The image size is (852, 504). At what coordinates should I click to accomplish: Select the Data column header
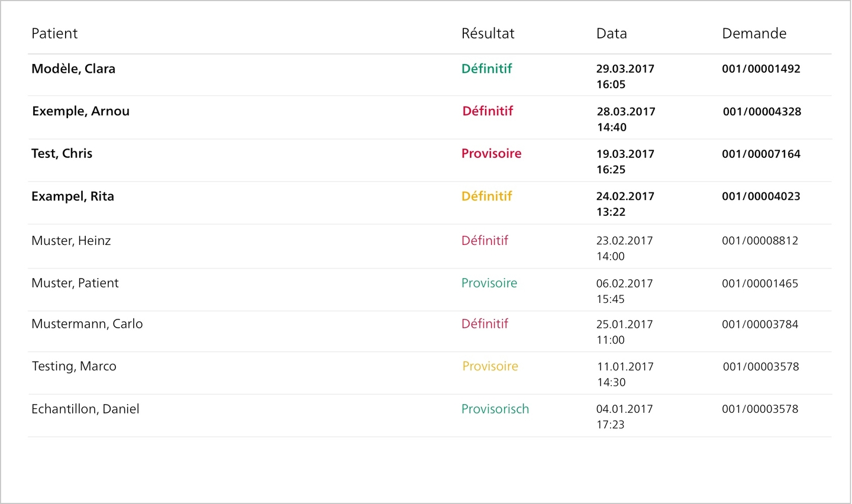point(611,34)
